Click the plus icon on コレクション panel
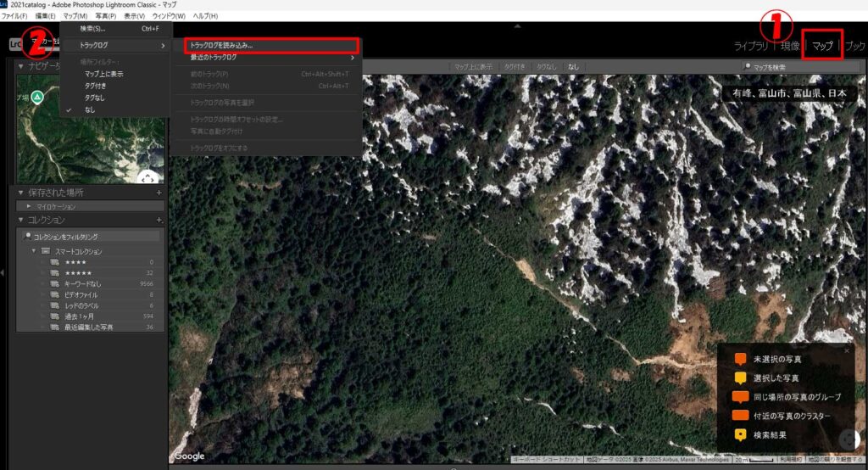This screenshot has width=868, height=470. (159, 220)
